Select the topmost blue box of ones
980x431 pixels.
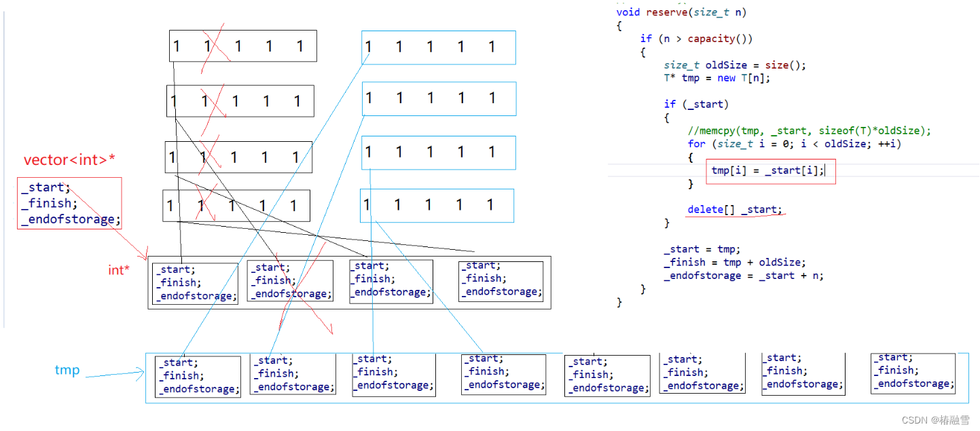438,47
